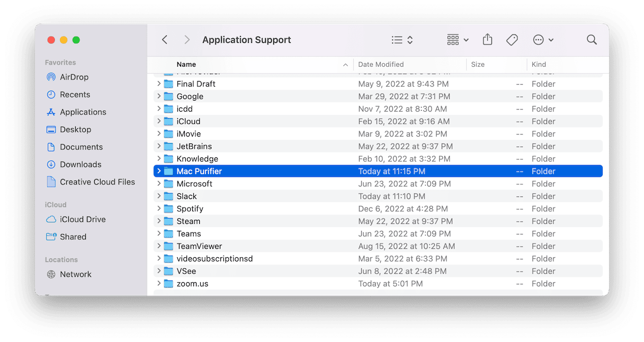644x342 pixels.
Task: Expand the TeamViewer folder
Action: 158,246
